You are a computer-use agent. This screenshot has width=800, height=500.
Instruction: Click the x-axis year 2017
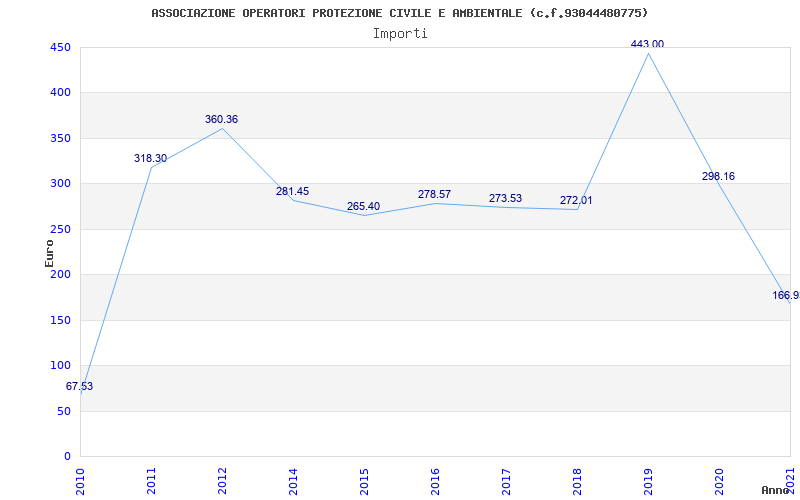pyautogui.click(x=506, y=481)
